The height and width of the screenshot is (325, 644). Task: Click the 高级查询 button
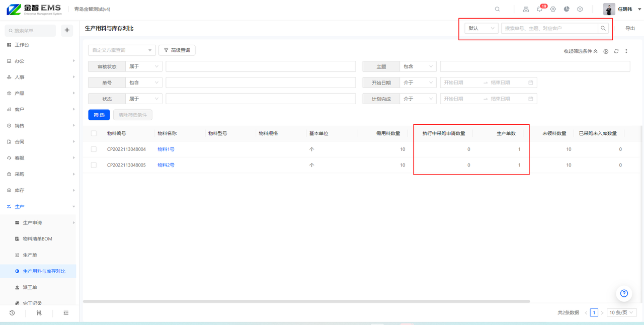tap(177, 50)
